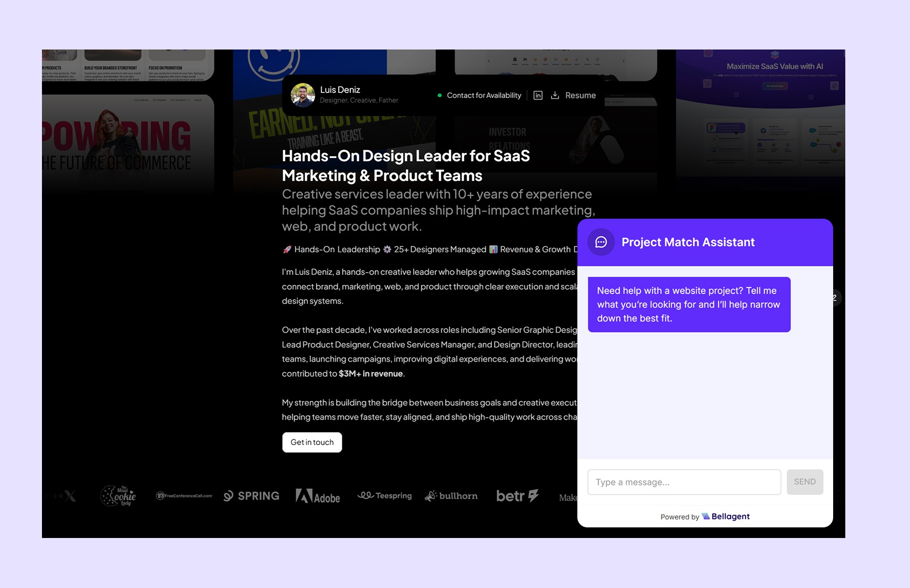Open the Bellagent powered-by link
The width and height of the screenshot is (910, 588).
pyautogui.click(x=725, y=516)
